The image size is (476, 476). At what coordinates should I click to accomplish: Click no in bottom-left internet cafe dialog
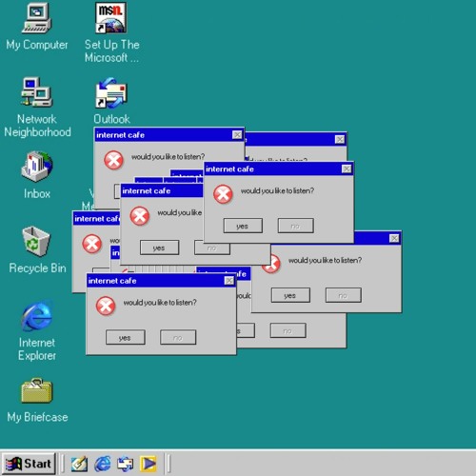tap(178, 338)
